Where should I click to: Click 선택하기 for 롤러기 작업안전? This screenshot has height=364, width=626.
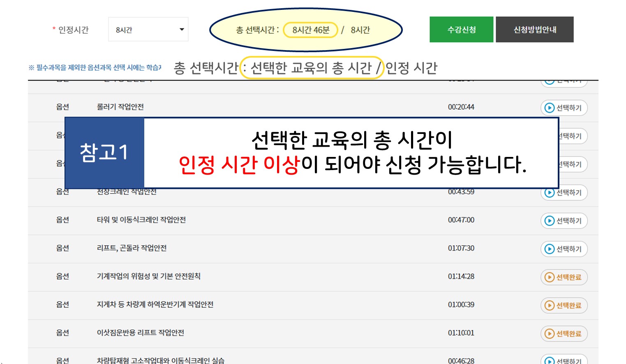(564, 108)
